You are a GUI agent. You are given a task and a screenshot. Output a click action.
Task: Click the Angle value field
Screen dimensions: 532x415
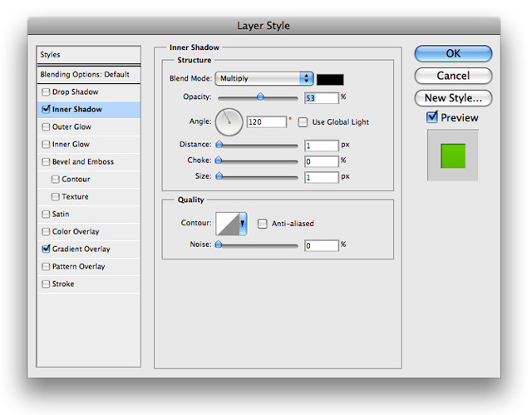click(x=267, y=121)
